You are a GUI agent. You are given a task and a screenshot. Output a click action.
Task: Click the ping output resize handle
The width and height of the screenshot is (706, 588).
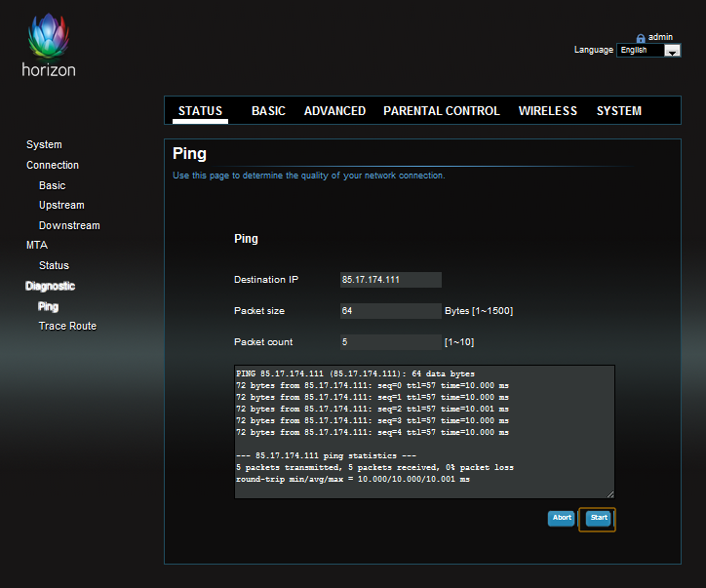click(610, 494)
